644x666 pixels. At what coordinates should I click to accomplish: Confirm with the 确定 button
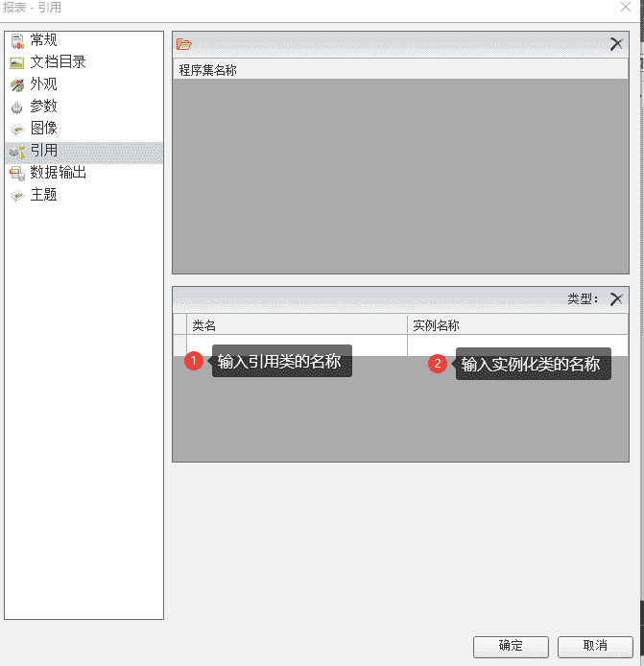click(x=511, y=646)
